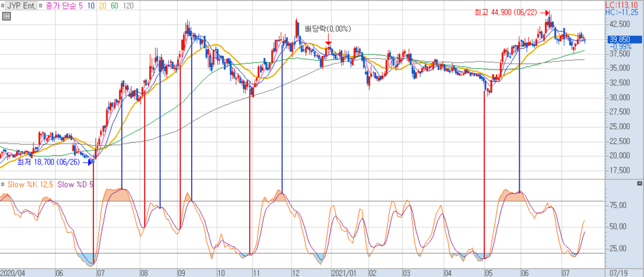The width and height of the screenshot is (644, 277).
Task: Click the 최저 18,700 (06/26) low label
Action: coord(48,162)
